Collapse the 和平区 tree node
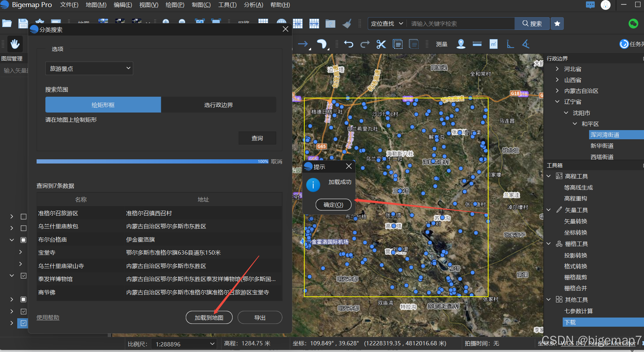 tap(575, 124)
